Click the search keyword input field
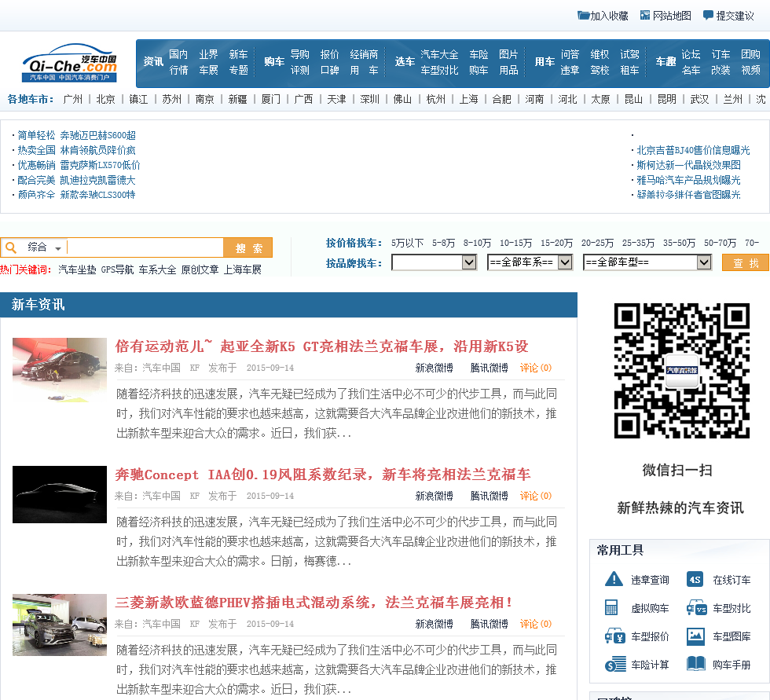770x700 pixels. 145,247
